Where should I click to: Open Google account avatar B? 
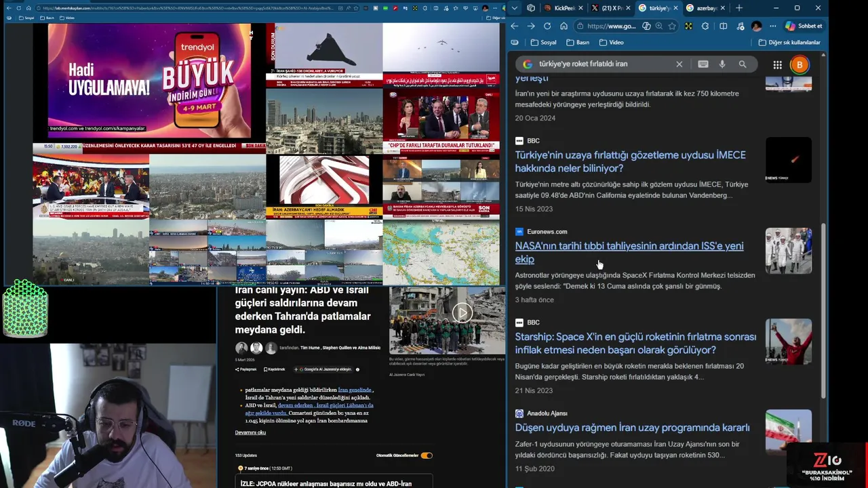click(800, 64)
